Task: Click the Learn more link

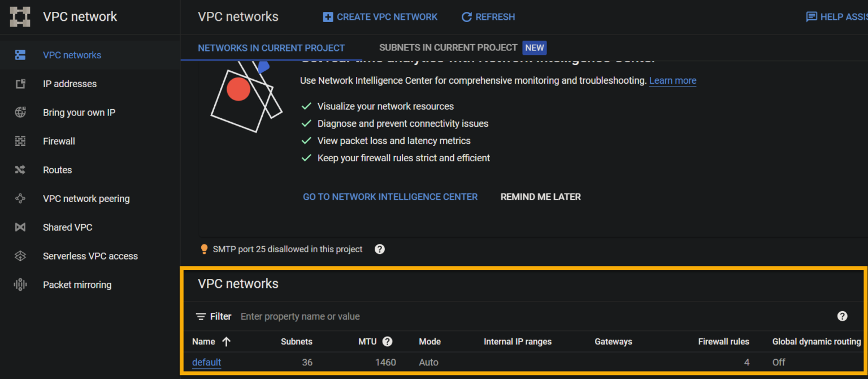Action: pyautogui.click(x=672, y=80)
